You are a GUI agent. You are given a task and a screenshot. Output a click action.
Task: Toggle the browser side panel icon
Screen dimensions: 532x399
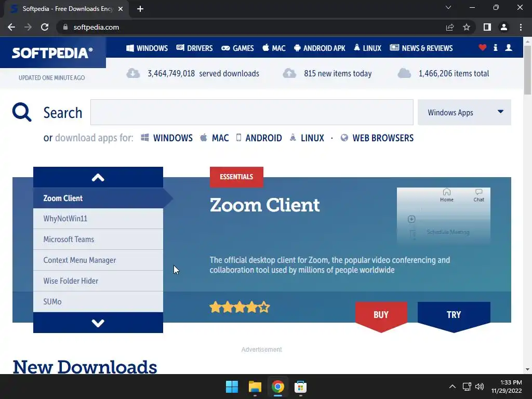pos(487,27)
